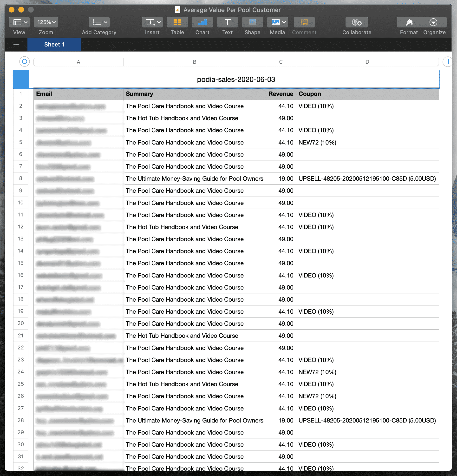
Task: Click row 16 Pool Care Handbook summary cell
Action: click(x=195, y=275)
